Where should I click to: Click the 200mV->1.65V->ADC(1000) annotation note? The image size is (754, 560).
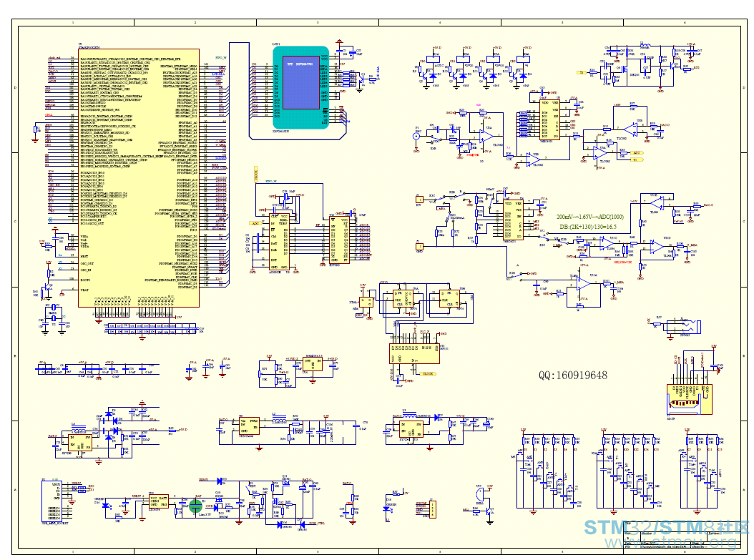[591, 217]
